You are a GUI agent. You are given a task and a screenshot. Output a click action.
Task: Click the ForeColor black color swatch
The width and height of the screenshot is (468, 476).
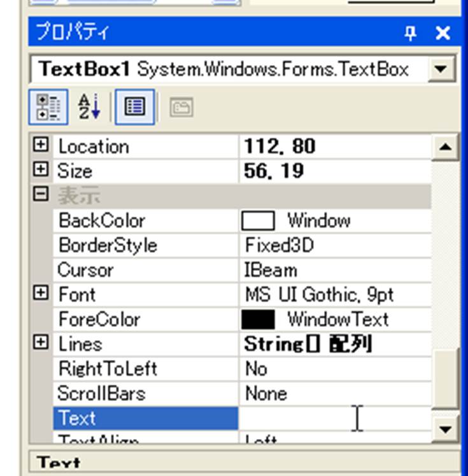point(259,319)
